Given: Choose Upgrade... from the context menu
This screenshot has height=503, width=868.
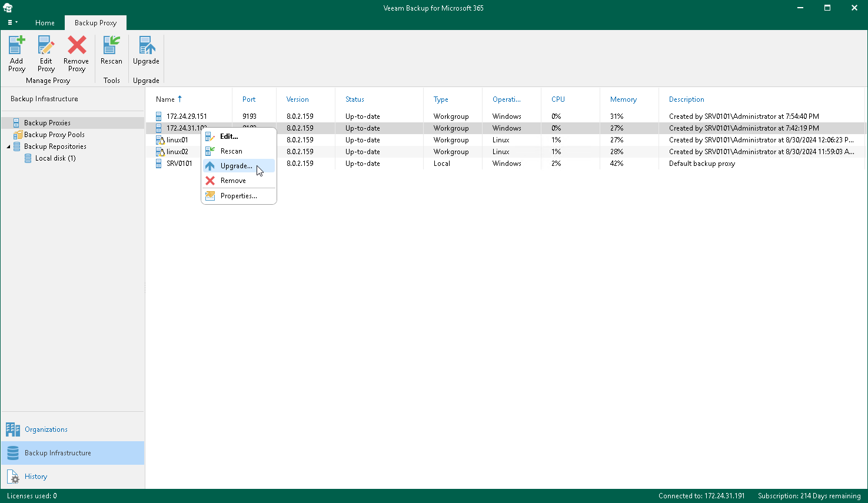Looking at the screenshot, I should tap(239, 166).
